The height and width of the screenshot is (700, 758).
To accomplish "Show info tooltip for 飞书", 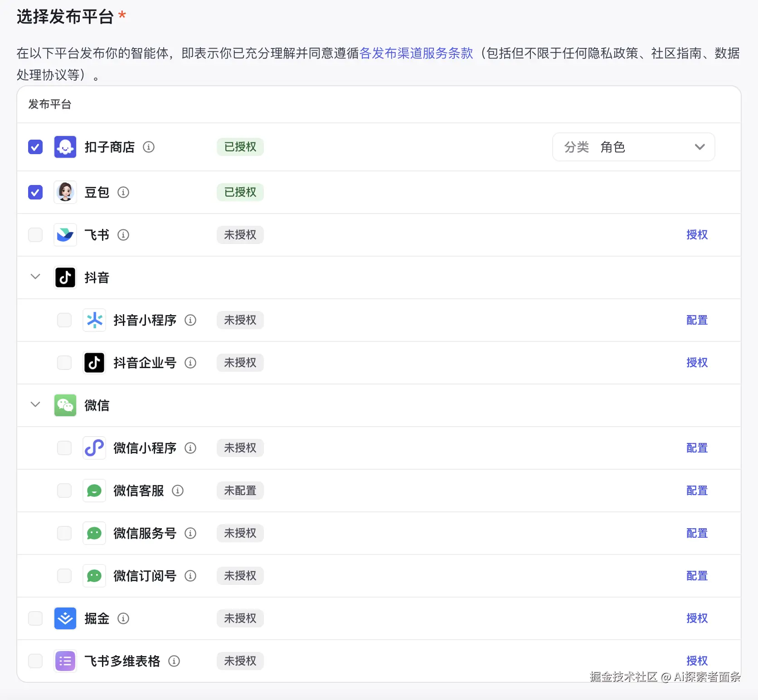I will (x=123, y=235).
